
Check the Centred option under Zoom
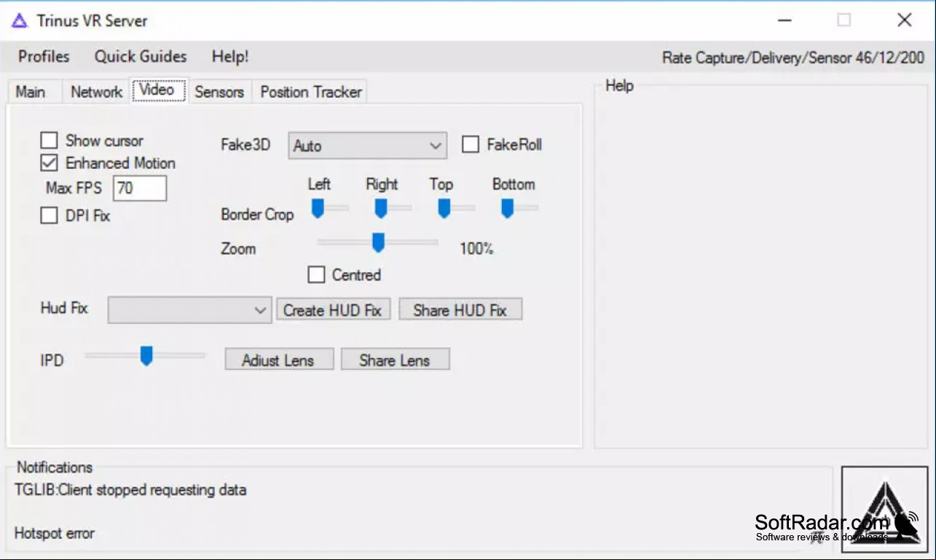316,275
